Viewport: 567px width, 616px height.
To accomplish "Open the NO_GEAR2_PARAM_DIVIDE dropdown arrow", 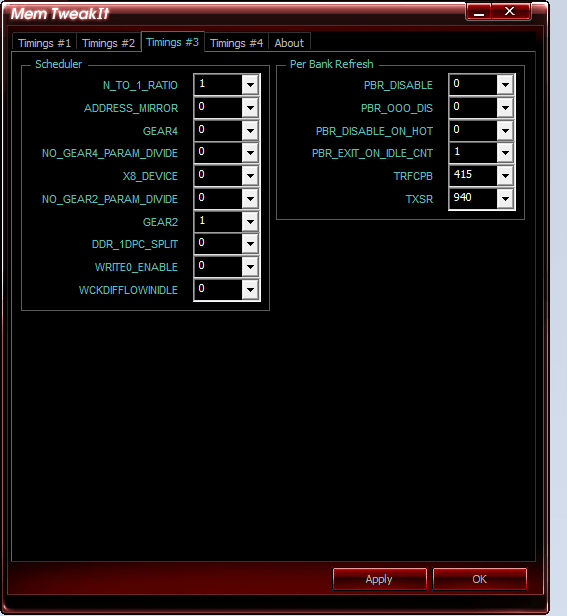I will coord(250,199).
